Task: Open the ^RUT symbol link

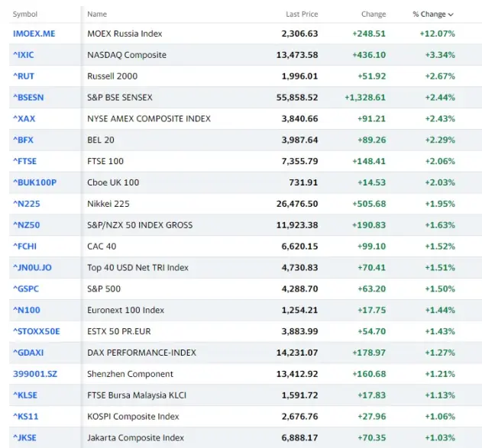Action: click(24, 76)
